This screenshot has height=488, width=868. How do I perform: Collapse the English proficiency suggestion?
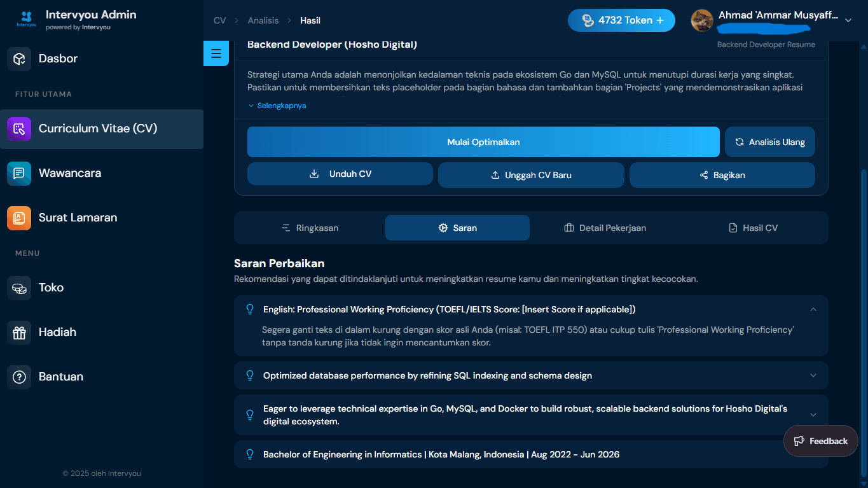tap(813, 309)
